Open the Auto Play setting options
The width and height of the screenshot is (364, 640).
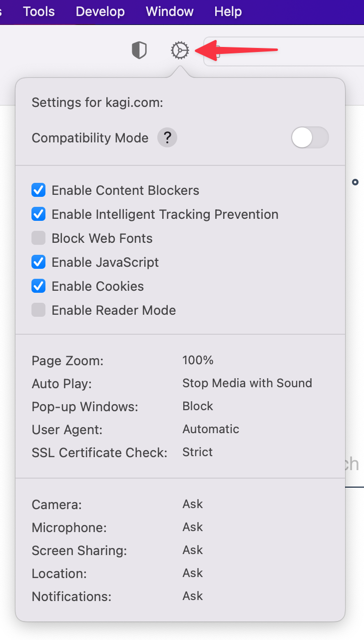[x=247, y=383]
